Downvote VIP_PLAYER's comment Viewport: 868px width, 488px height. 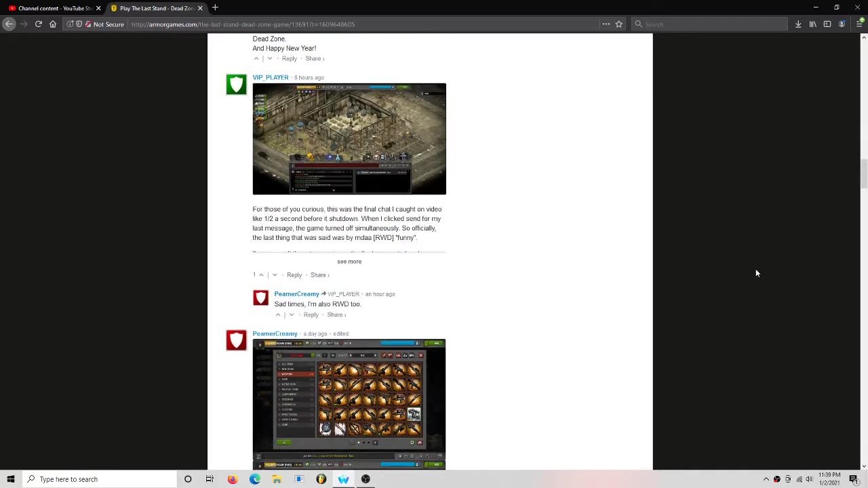pos(275,274)
